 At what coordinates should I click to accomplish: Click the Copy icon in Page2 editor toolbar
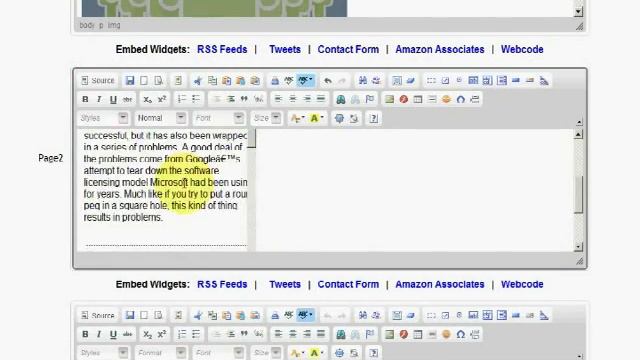212,80
